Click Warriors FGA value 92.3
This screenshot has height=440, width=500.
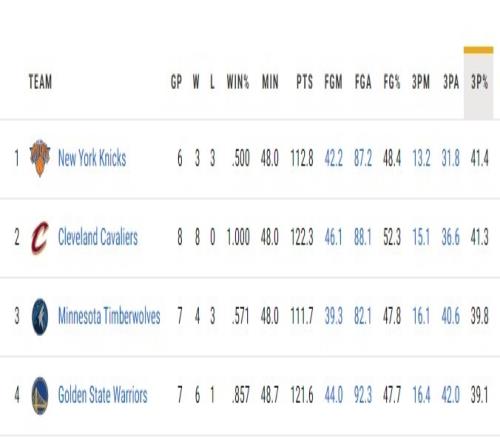pyautogui.click(x=363, y=395)
